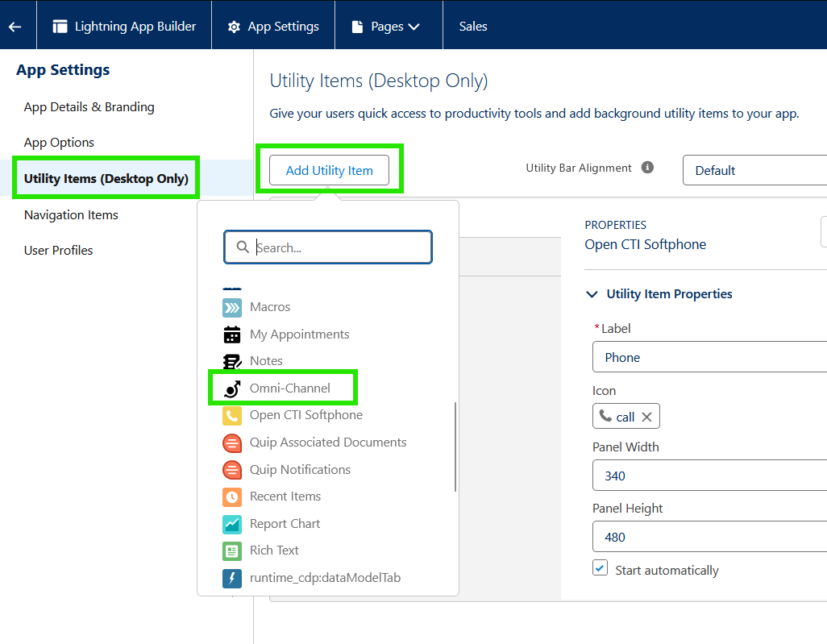Screen dimensions: 827x644
Task: Select Quip Associated Documents item
Action: pos(328,442)
